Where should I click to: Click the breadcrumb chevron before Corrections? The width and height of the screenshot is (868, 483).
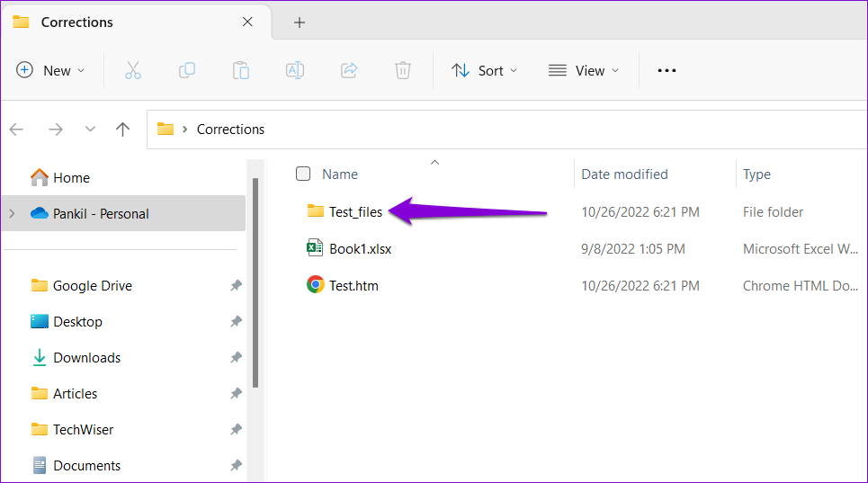tap(185, 130)
